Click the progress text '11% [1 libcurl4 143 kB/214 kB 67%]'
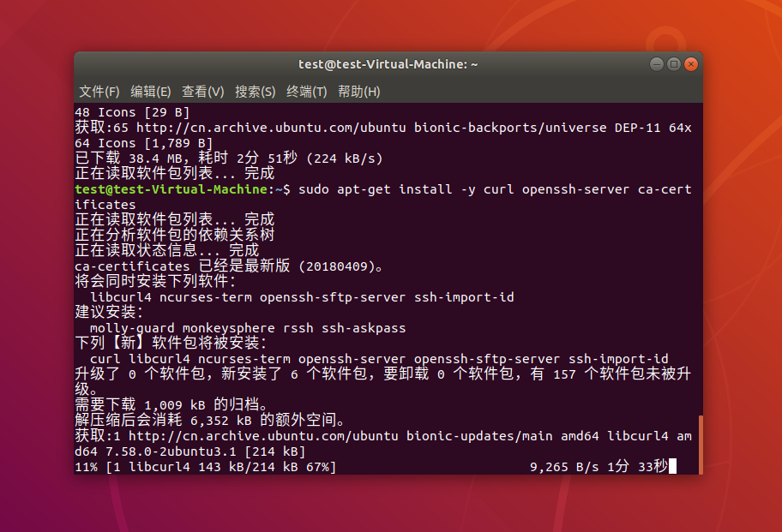 click(x=206, y=467)
